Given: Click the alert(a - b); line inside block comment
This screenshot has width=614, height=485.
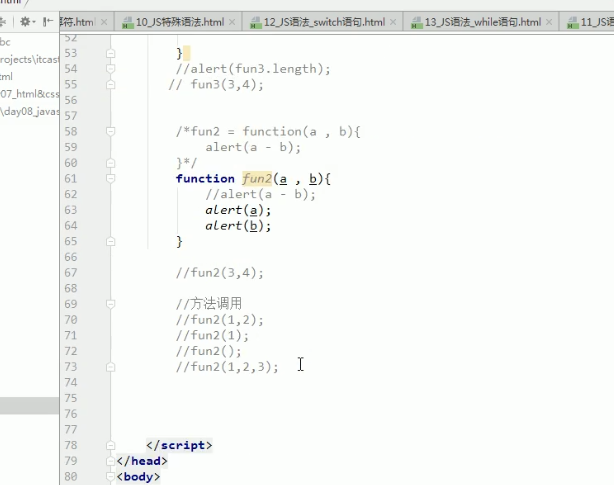Looking at the screenshot, I should click(x=253, y=147).
